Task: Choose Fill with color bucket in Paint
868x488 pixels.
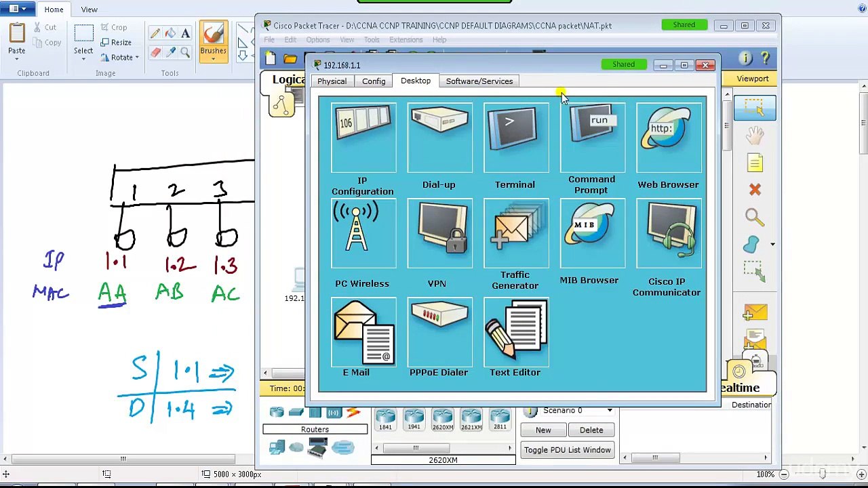Action: [170, 33]
